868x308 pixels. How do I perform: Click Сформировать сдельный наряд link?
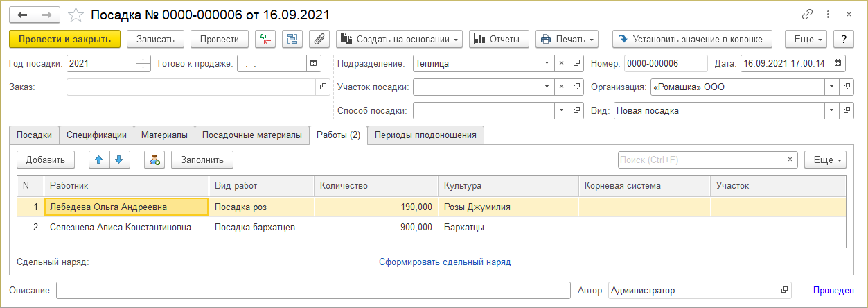pos(444,262)
